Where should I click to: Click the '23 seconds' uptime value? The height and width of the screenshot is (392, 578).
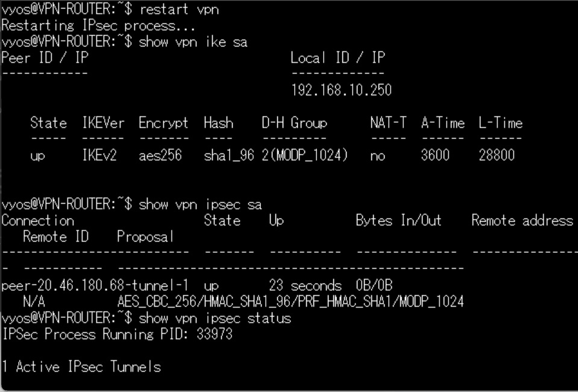(x=305, y=285)
